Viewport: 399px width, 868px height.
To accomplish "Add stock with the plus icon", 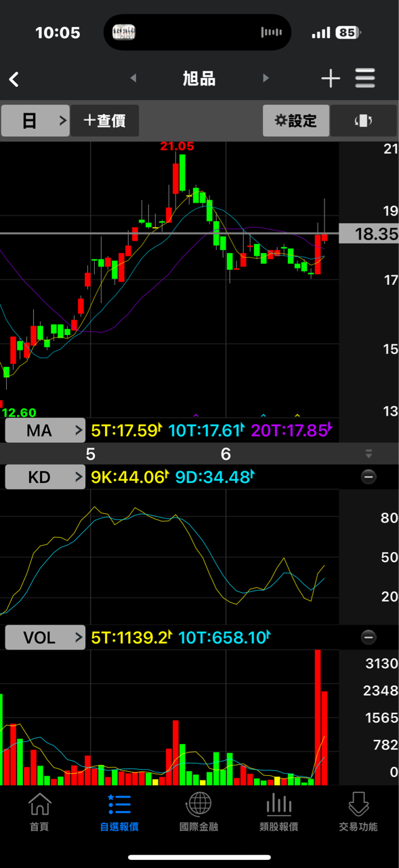I will (331, 79).
